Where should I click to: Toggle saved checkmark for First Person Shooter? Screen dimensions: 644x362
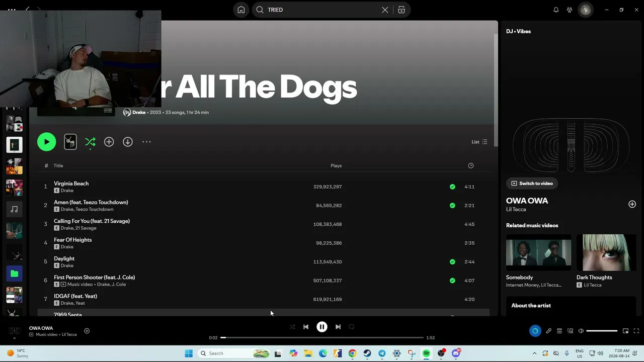[452, 281]
